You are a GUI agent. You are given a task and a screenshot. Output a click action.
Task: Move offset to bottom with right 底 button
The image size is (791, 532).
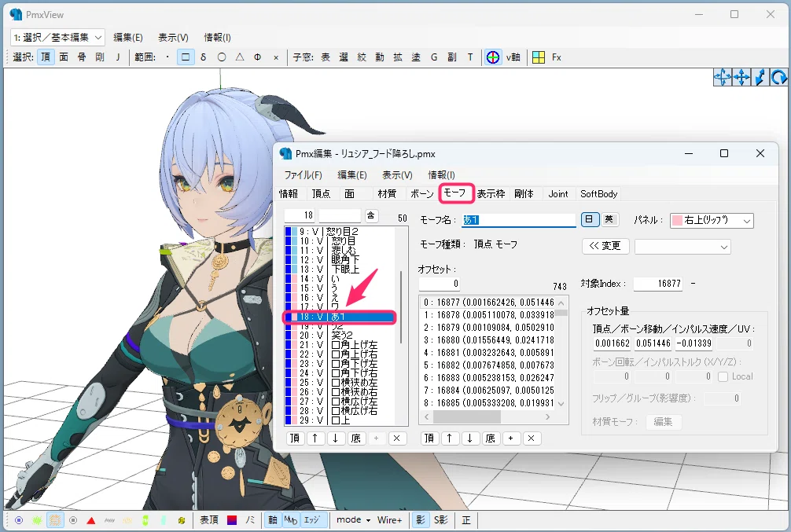[490, 438]
